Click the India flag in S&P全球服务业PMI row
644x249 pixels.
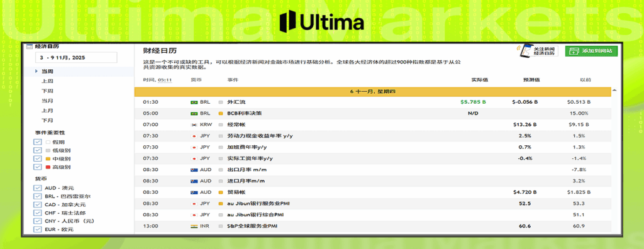[x=194, y=226]
